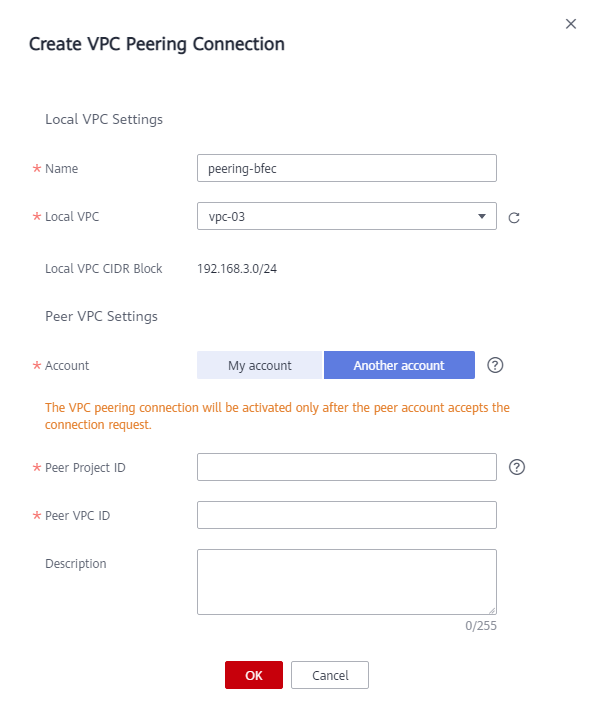Open help icon next to Peer Project ID
591x715 pixels.
click(x=517, y=467)
